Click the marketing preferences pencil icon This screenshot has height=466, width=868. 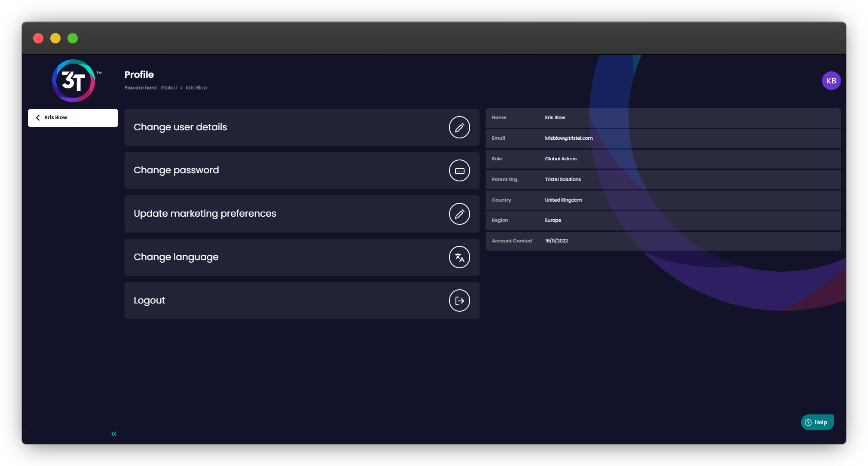coord(459,214)
